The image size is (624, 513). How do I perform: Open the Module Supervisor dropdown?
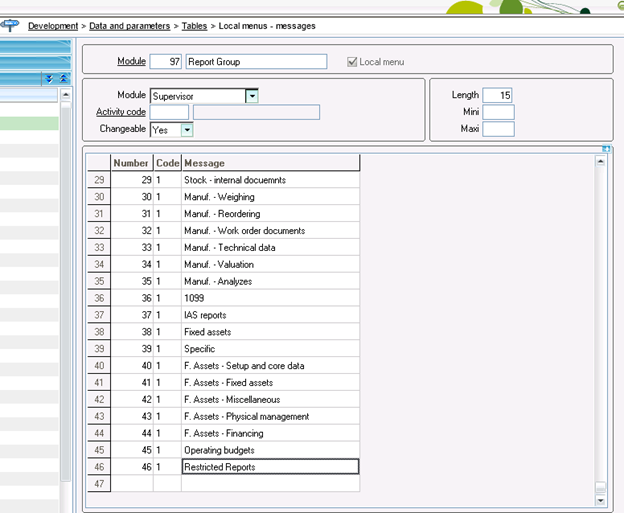click(x=252, y=96)
